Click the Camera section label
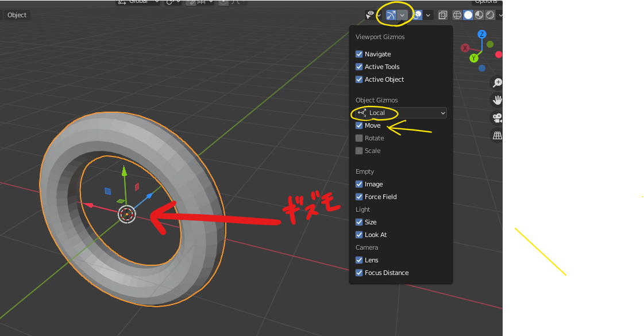 367,247
